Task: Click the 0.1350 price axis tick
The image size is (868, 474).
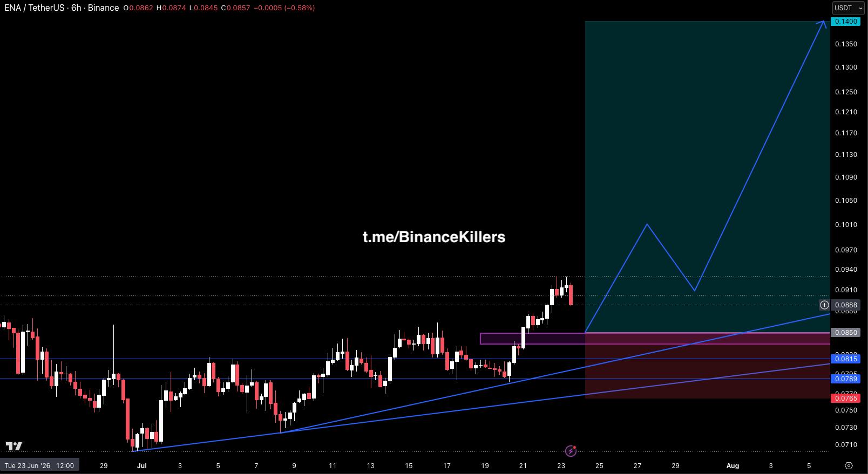Action: click(846, 44)
